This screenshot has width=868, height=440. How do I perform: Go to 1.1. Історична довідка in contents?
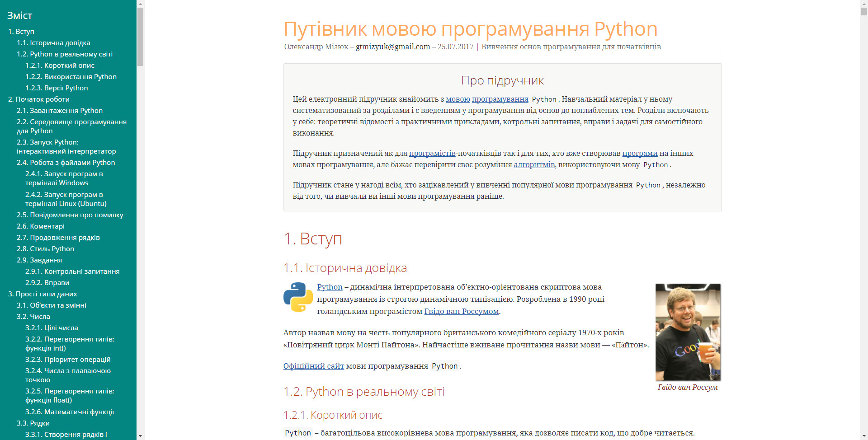click(53, 43)
